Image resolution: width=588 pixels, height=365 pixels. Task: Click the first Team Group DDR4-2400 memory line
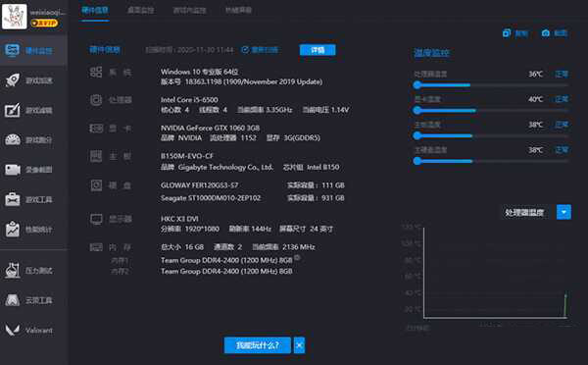point(226,260)
